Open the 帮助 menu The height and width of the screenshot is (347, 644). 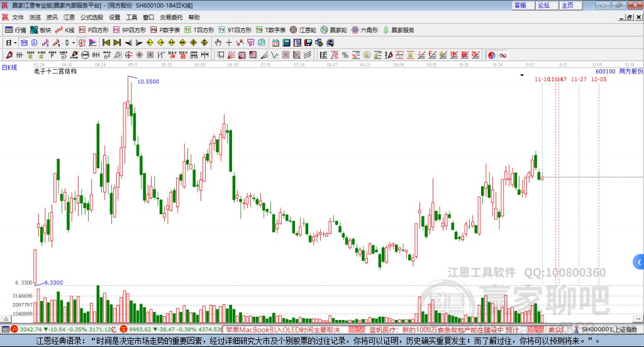pos(194,17)
